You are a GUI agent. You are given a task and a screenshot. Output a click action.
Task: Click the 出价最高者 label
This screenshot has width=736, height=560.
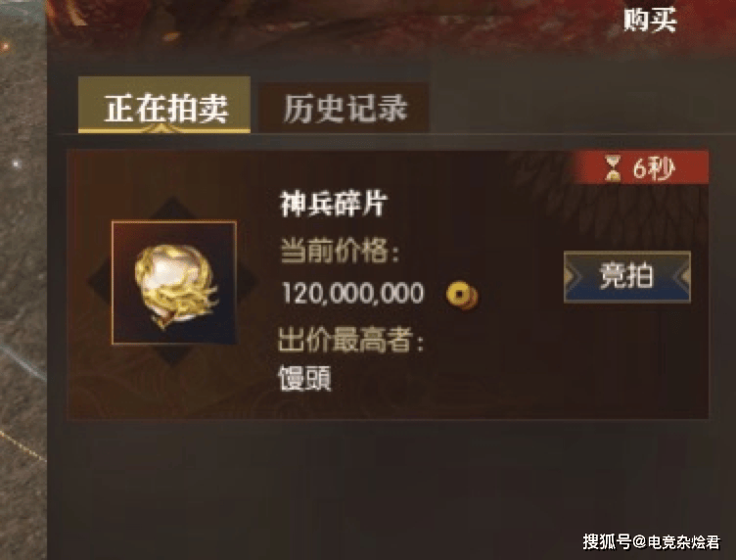(x=351, y=340)
